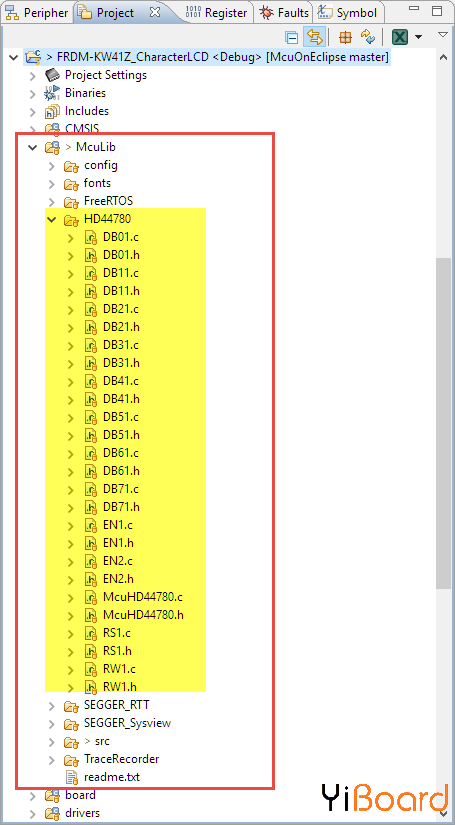Viewport: 455px width, 825px height.
Task: Open the View Menu triangle in toolbar
Action: coord(442,35)
